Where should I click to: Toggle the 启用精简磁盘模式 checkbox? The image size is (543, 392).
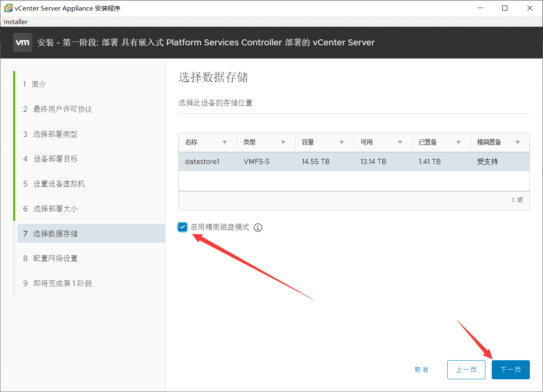click(x=183, y=227)
